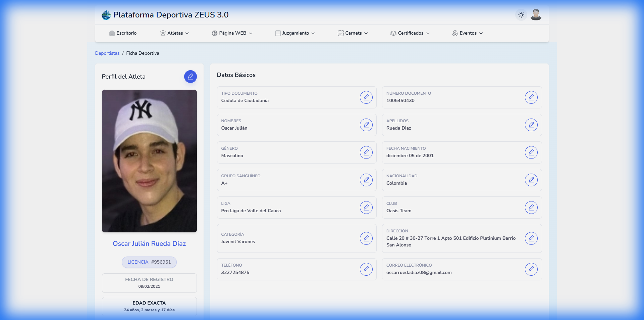Expand the Atletas dropdown menu
The width and height of the screenshot is (644, 320).
[175, 33]
